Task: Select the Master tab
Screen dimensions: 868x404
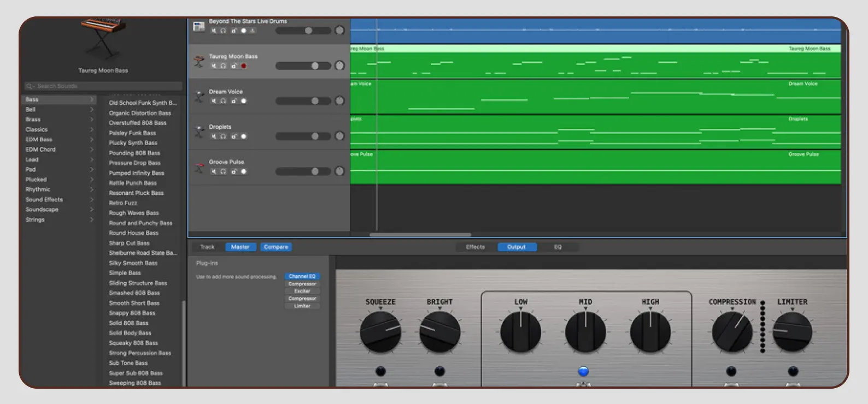Action: (240, 247)
